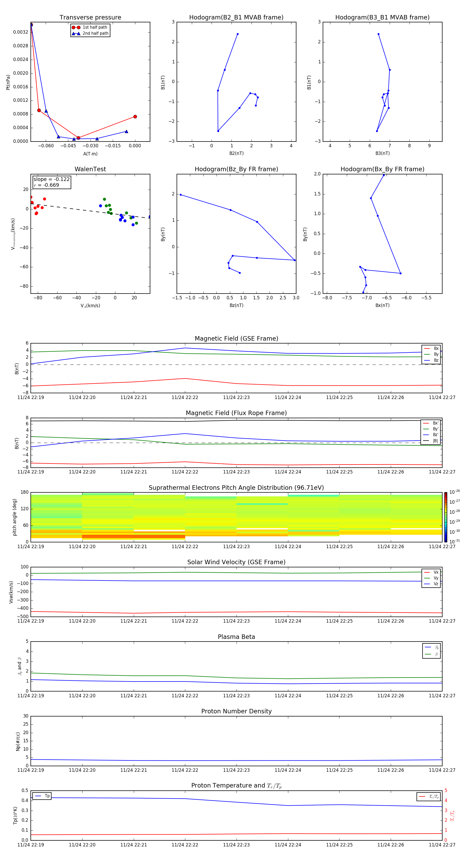The height and width of the screenshot is (868, 473).
Task: Click the 'Transverse pressure' plot title
Action: pos(90,17)
